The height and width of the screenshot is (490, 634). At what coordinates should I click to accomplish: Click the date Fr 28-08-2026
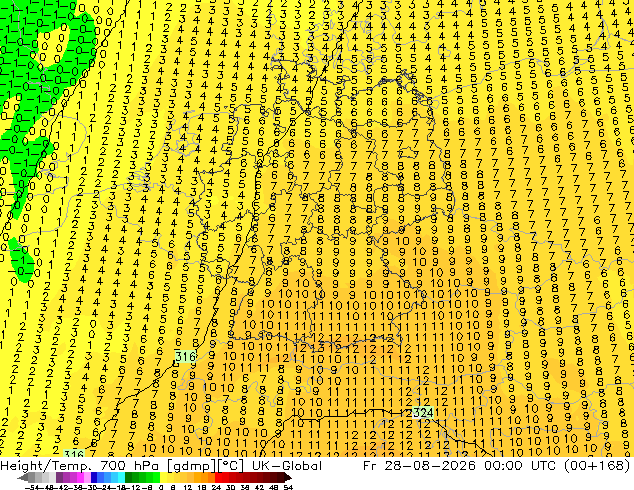click(x=419, y=466)
